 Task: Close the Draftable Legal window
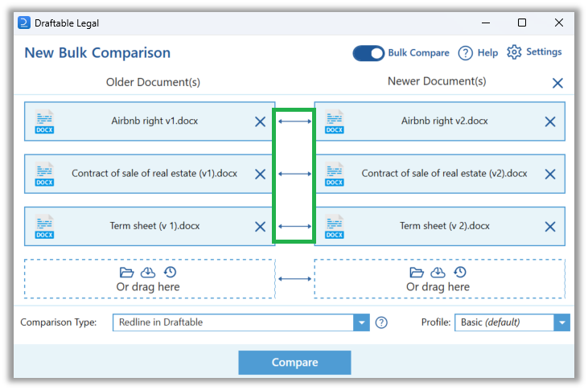(559, 23)
